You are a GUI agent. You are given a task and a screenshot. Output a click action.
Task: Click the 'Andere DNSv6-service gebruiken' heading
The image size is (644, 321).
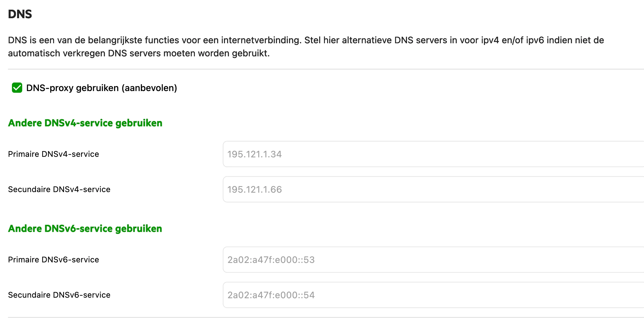[x=85, y=229]
